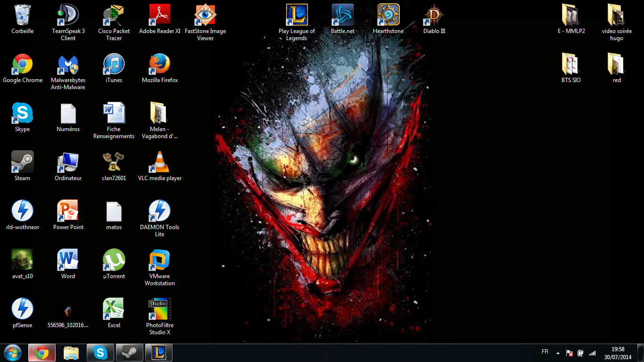Select VMware Workstation icon
Screen dimensions: 644x362
pyautogui.click(x=159, y=260)
